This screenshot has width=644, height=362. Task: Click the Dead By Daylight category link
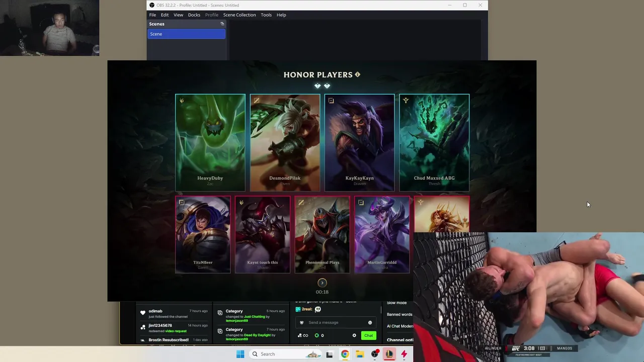point(258,335)
